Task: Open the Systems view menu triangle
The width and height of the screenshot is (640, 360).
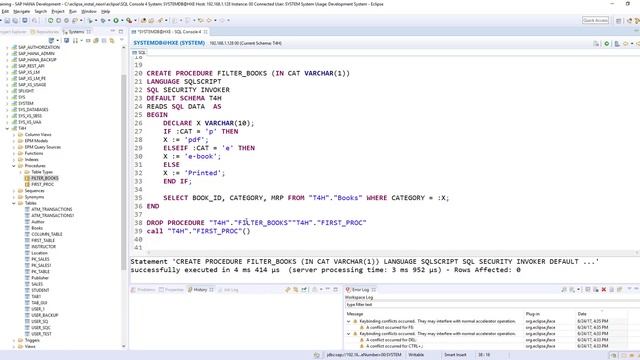Action: pyautogui.click(x=121, y=40)
